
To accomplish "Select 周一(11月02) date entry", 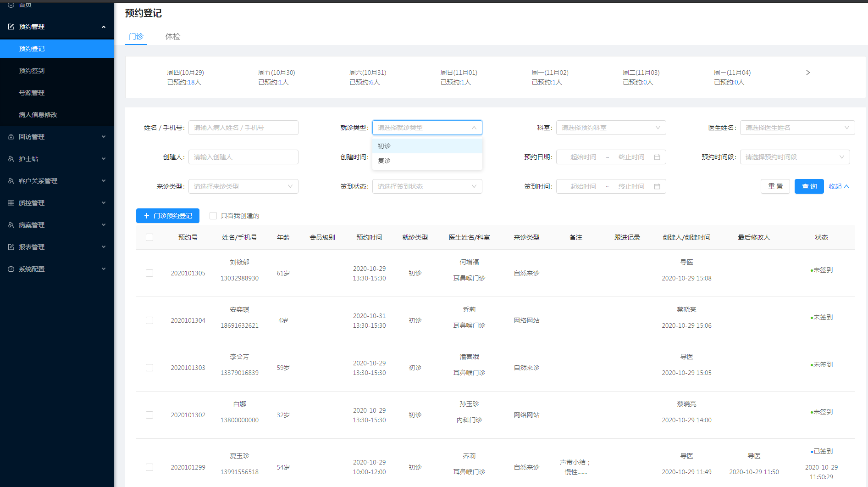I will point(550,77).
